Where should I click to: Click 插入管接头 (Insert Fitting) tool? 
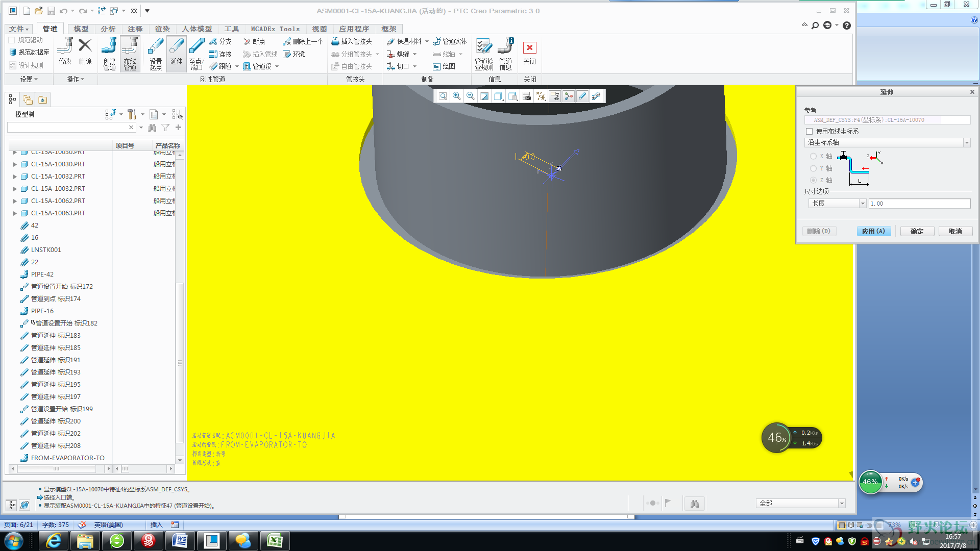(x=352, y=41)
